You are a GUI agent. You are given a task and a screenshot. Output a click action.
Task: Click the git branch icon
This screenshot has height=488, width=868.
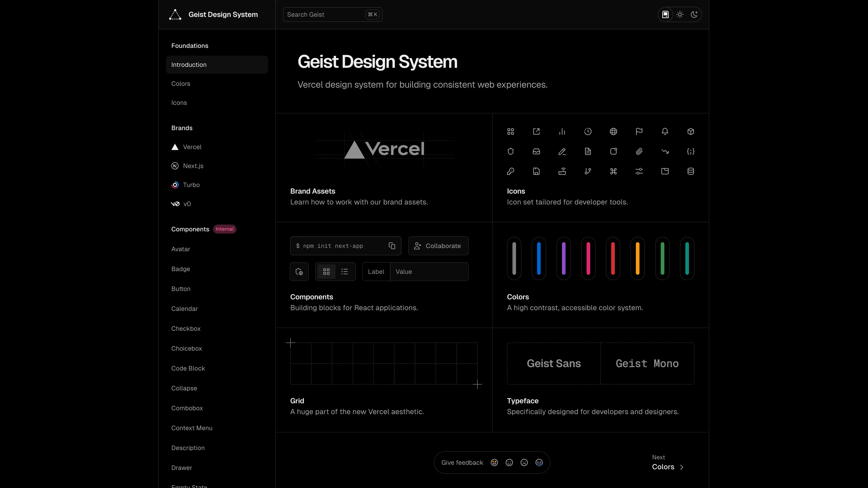588,171
